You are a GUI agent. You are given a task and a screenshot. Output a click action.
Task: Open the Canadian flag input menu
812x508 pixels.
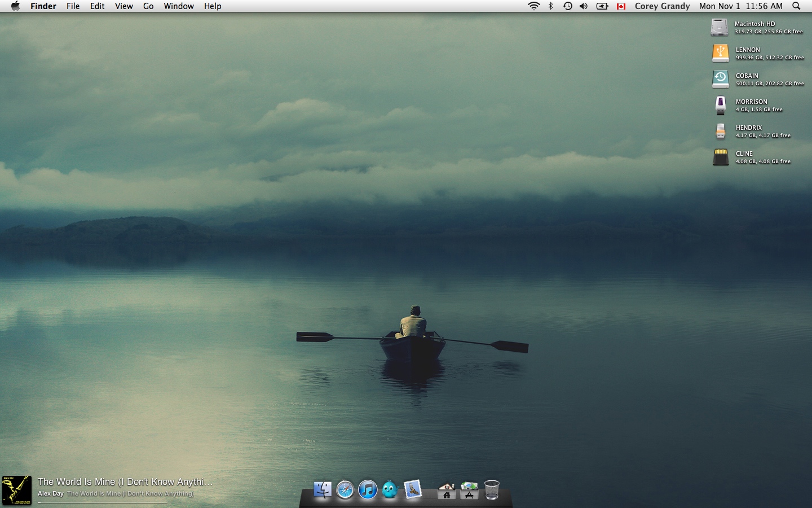pos(621,6)
